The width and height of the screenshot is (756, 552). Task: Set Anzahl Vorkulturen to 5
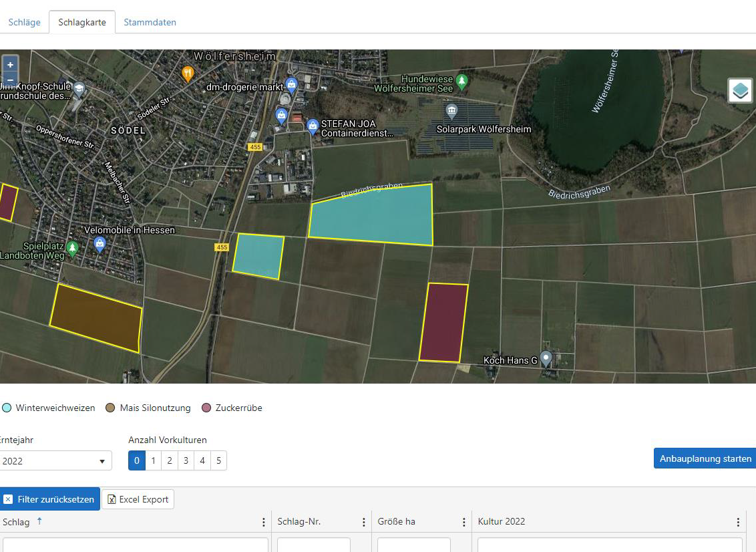[x=218, y=460]
